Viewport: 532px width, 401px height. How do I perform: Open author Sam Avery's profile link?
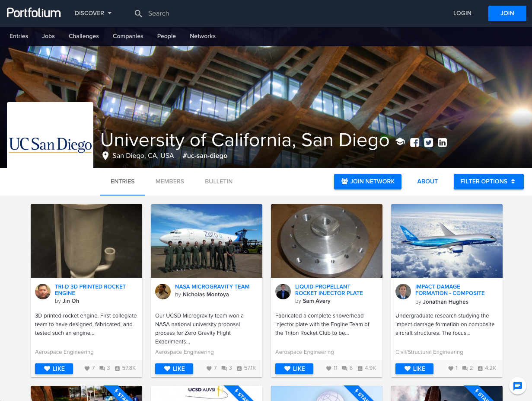coord(316,301)
